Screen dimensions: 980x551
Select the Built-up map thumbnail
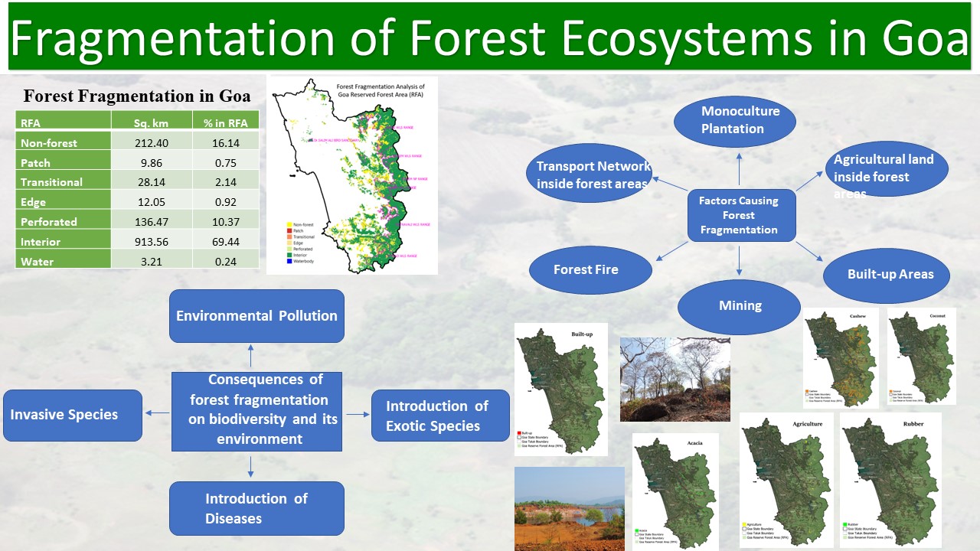(x=560, y=389)
